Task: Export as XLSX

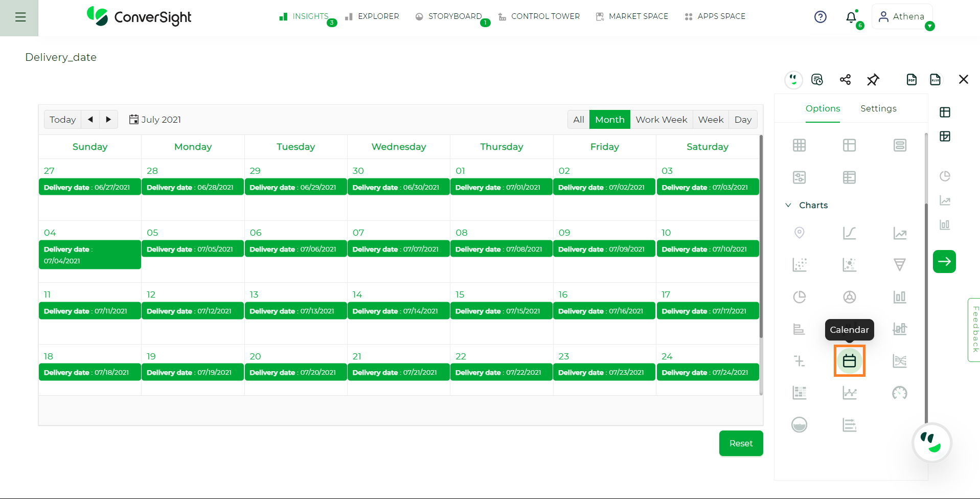Action: coord(935,79)
